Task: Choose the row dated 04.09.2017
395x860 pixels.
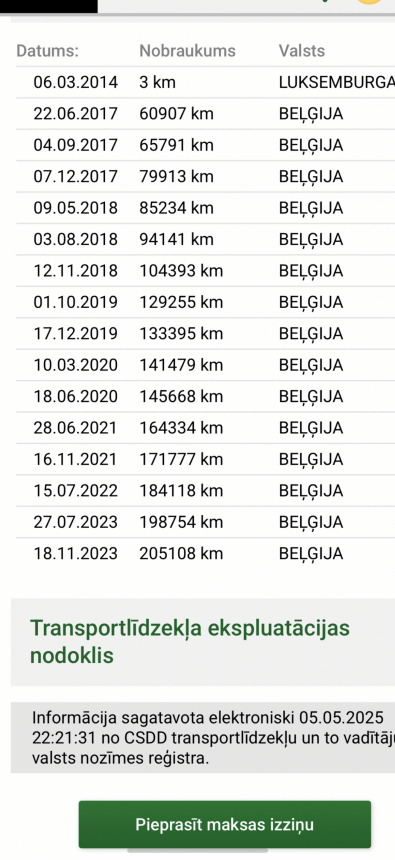Action: 206,145
